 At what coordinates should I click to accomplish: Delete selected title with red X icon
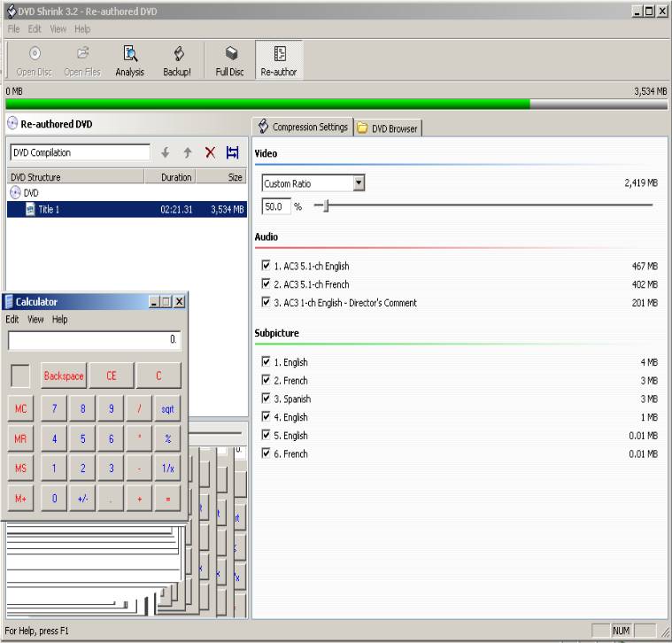[x=210, y=152]
